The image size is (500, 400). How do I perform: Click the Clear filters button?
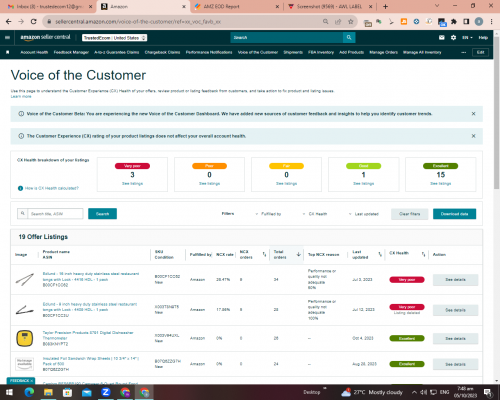[410, 214]
